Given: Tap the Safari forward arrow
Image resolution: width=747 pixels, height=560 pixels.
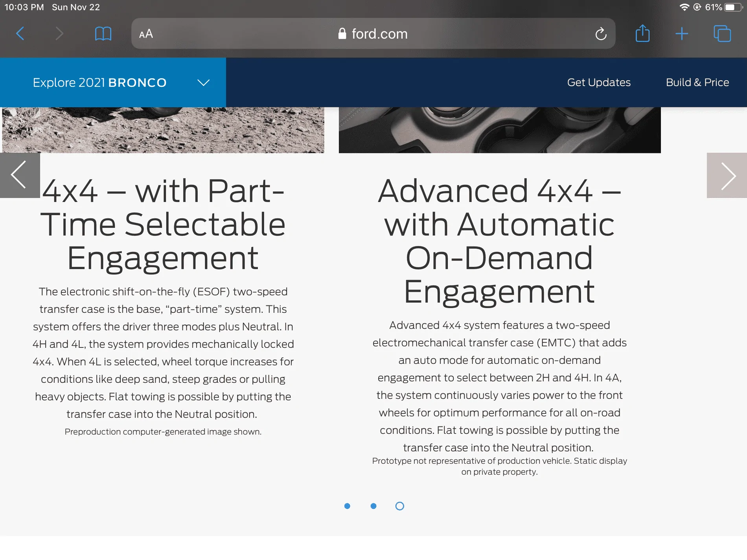Looking at the screenshot, I should (x=59, y=34).
